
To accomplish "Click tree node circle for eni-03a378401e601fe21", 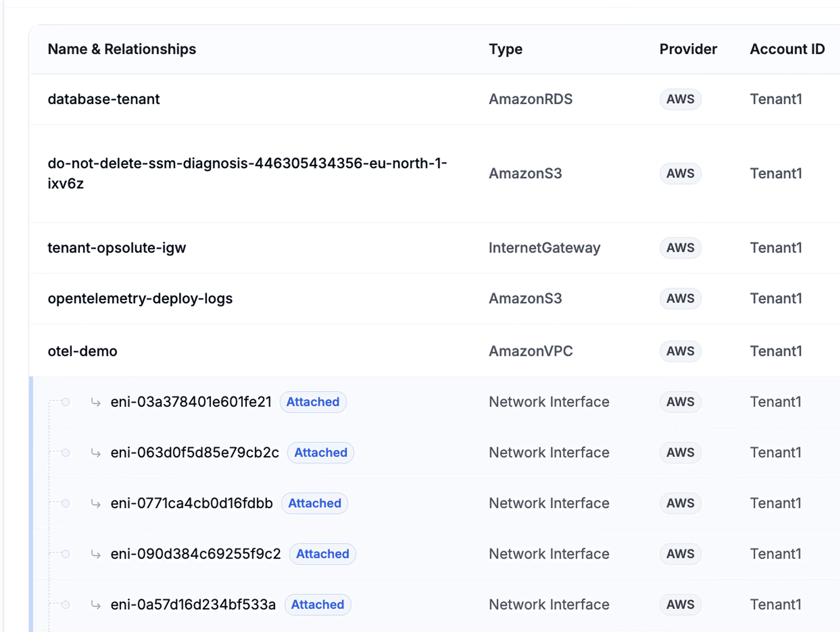I will coord(66,402).
